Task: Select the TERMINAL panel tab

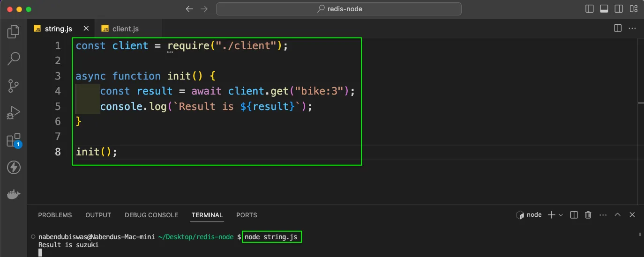Action: click(207, 215)
